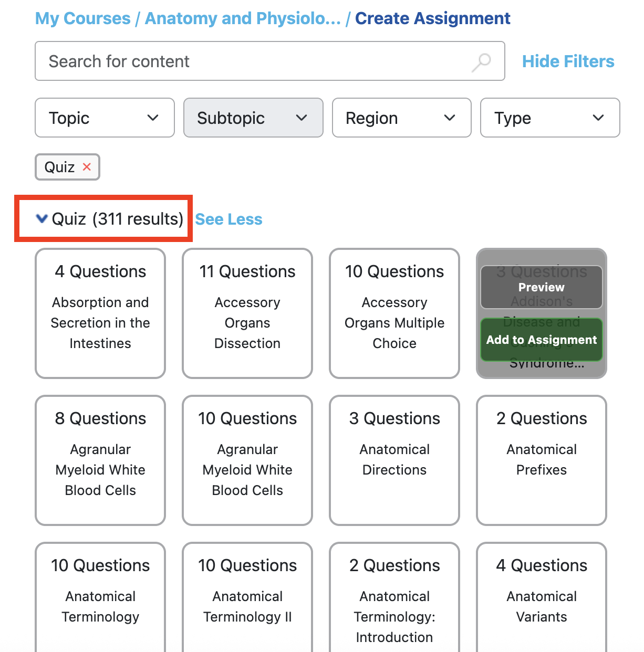Click the Topic dropdown chevron arrow
The height and width of the screenshot is (652, 644).
point(153,118)
